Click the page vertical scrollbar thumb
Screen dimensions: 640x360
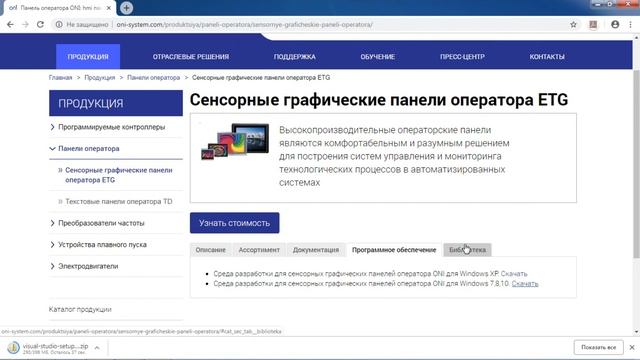[x=636, y=163]
